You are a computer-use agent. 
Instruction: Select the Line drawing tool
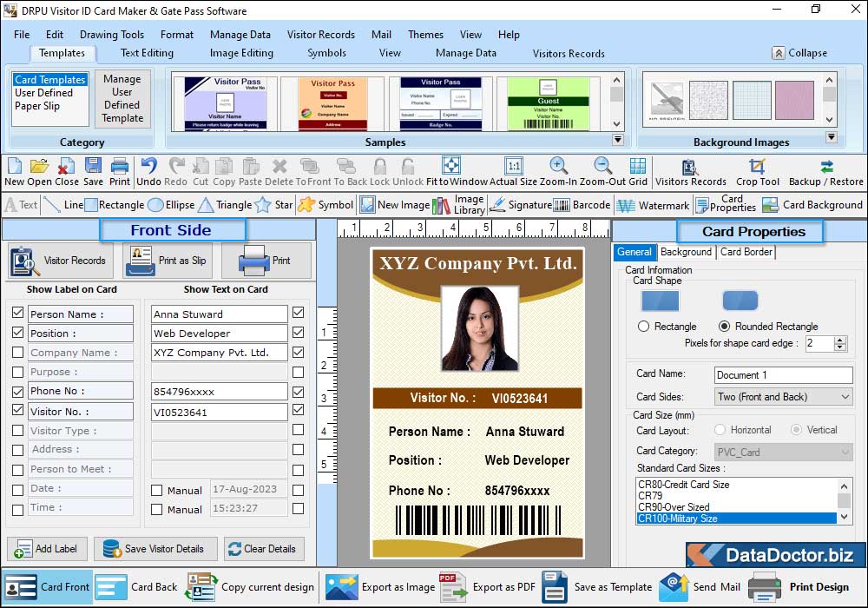[x=63, y=205]
